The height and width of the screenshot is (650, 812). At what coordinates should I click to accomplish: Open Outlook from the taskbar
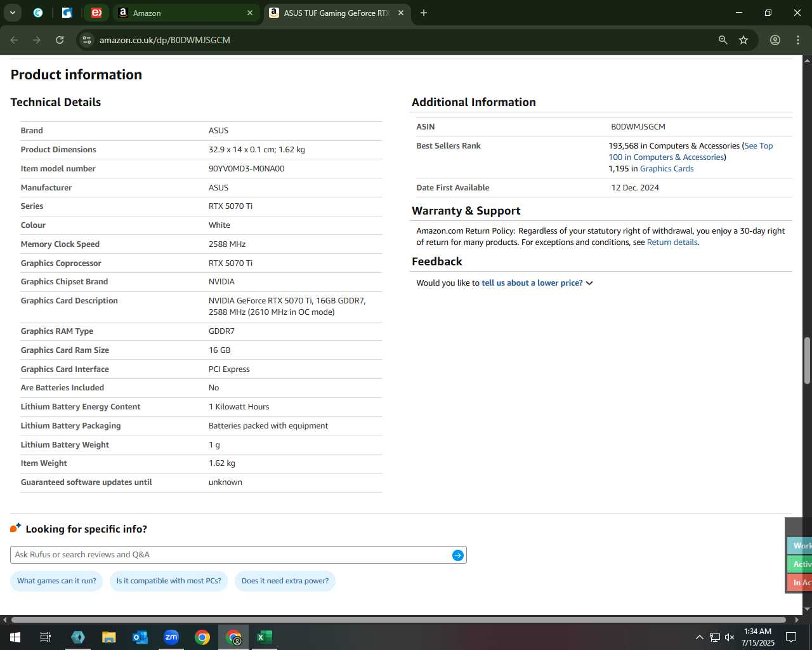coord(140,637)
